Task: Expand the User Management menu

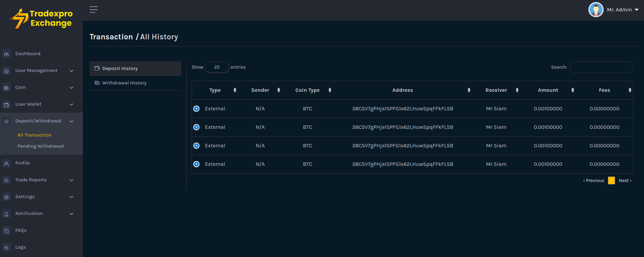Action: point(71,71)
